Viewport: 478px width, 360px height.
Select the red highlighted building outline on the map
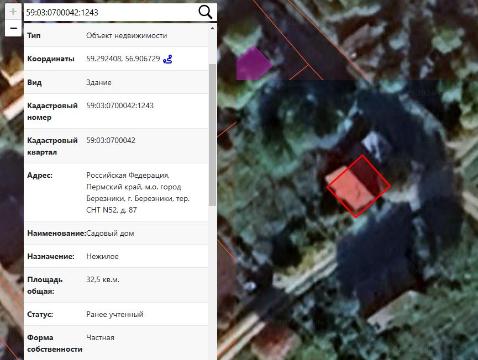click(359, 186)
